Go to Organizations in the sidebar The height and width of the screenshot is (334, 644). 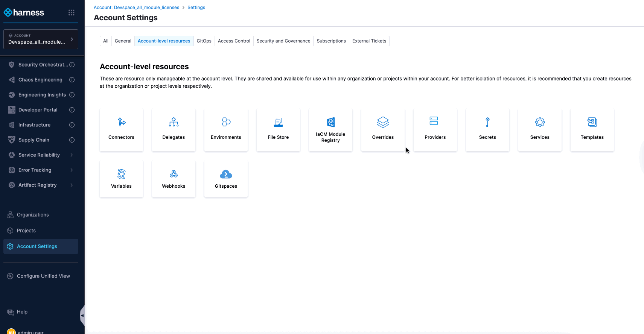coord(33,215)
